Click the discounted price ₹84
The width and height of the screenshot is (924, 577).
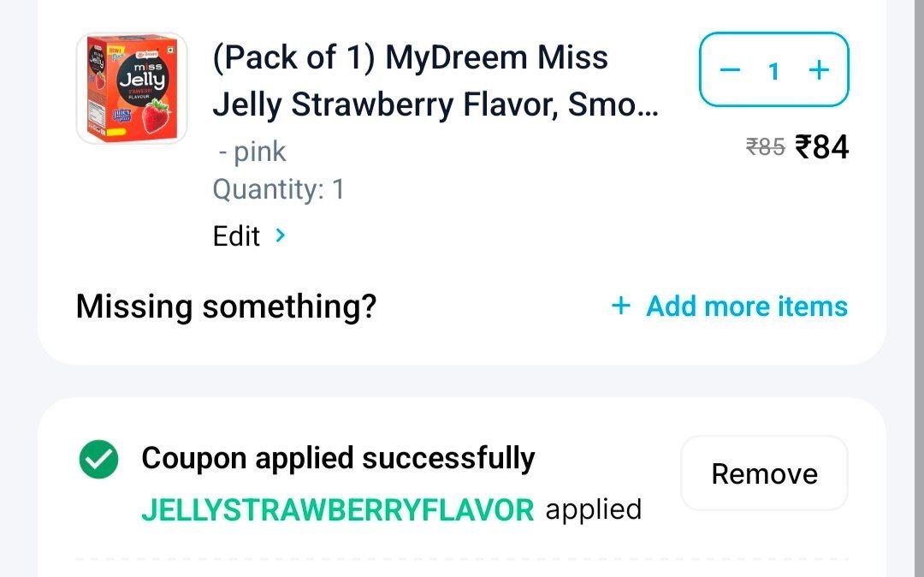(821, 146)
